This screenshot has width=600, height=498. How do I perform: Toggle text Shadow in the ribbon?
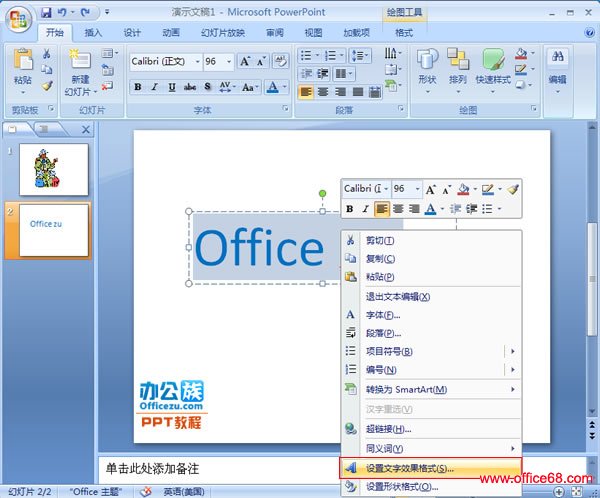207,87
